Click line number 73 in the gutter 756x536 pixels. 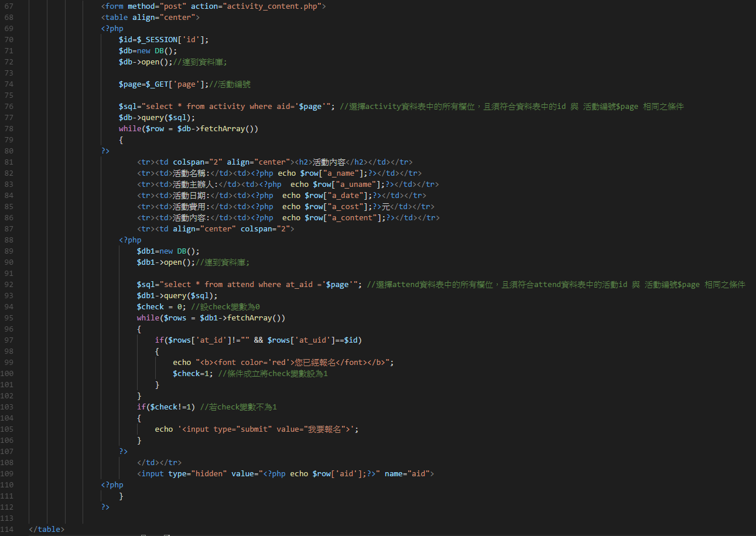[x=9, y=73]
